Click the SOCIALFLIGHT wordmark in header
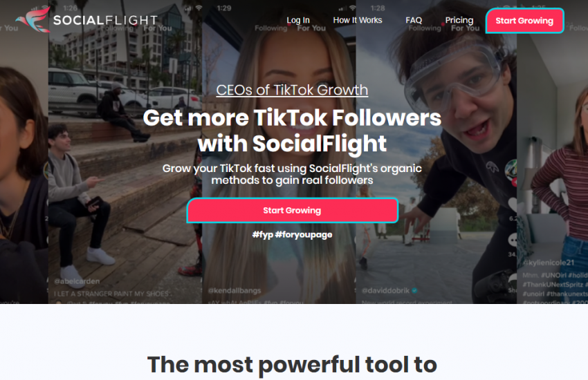Image resolution: width=588 pixels, height=380 pixels. pyautogui.click(x=105, y=20)
